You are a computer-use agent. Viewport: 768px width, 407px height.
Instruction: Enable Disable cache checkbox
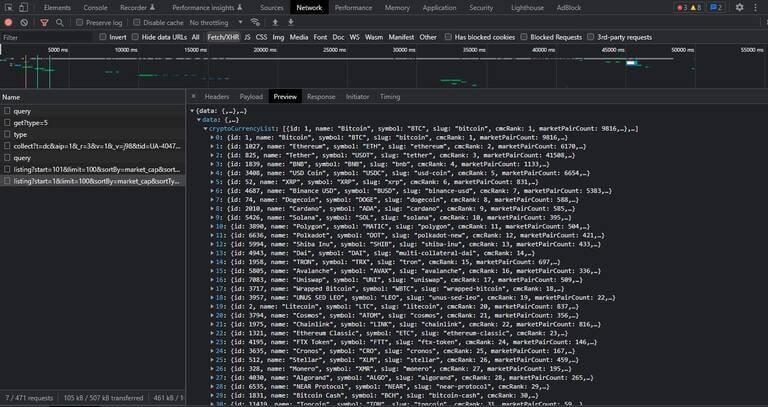click(x=137, y=23)
